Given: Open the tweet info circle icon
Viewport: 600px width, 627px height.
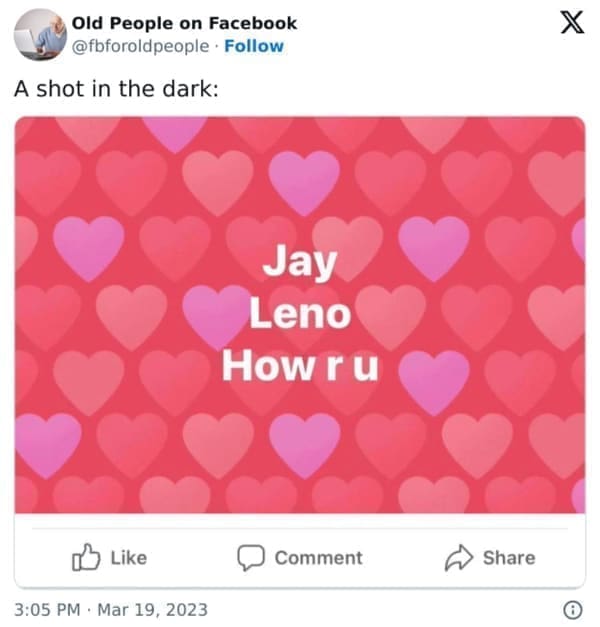Looking at the screenshot, I should click(x=573, y=608).
